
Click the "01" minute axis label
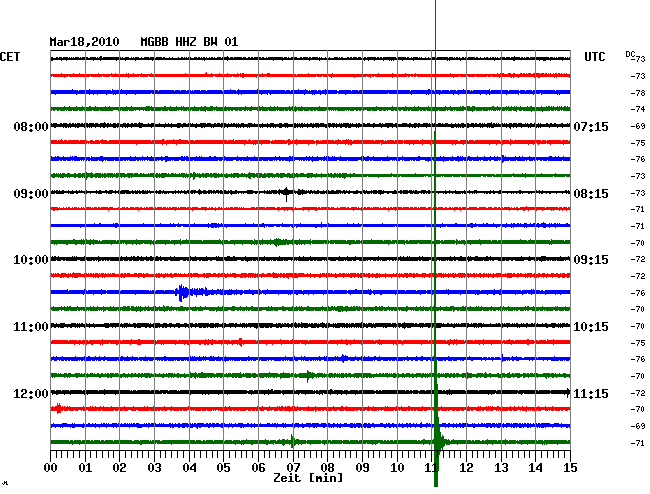tap(85, 468)
